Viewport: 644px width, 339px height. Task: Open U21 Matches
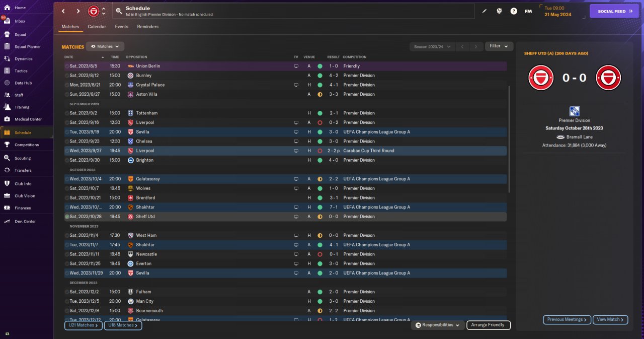pos(83,325)
